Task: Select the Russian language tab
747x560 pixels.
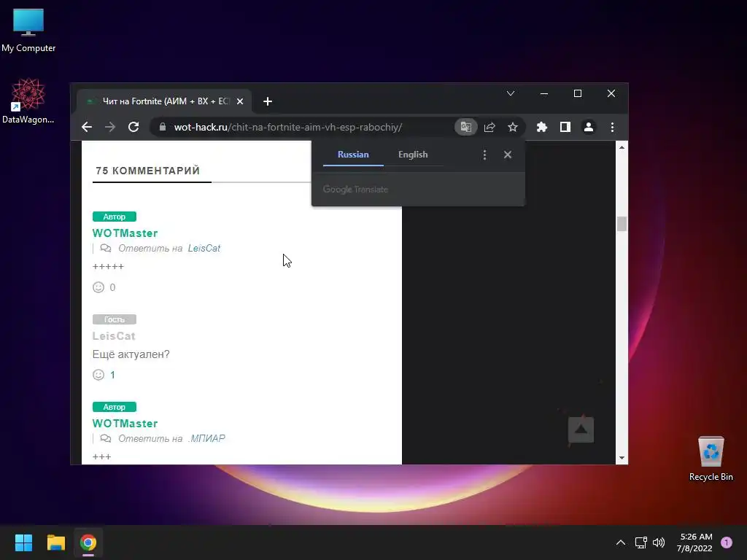Action: (x=353, y=155)
